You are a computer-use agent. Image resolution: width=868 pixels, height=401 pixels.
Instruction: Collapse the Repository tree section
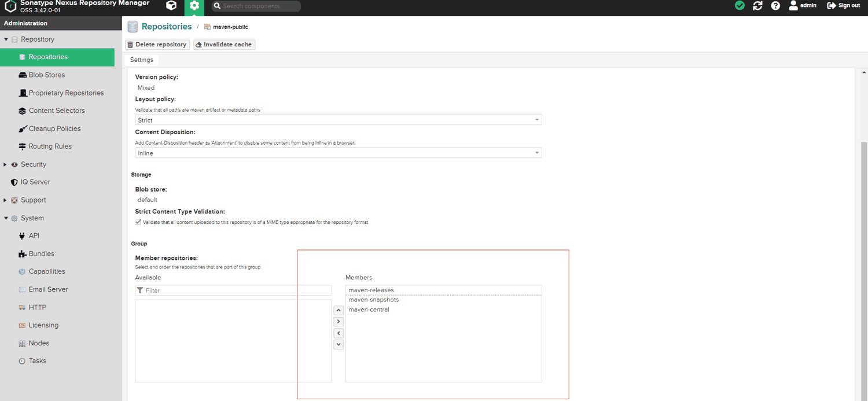click(x=6, y=39)
